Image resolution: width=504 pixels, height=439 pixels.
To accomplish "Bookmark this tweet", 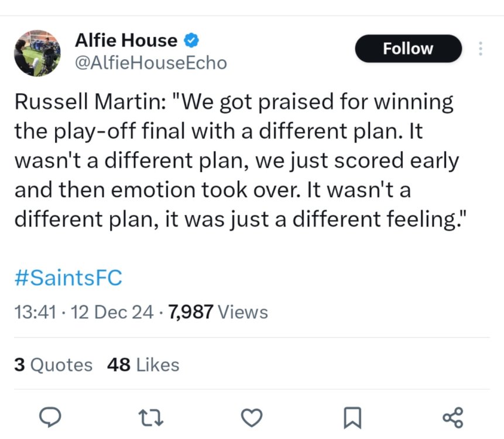I will point(351,417).
